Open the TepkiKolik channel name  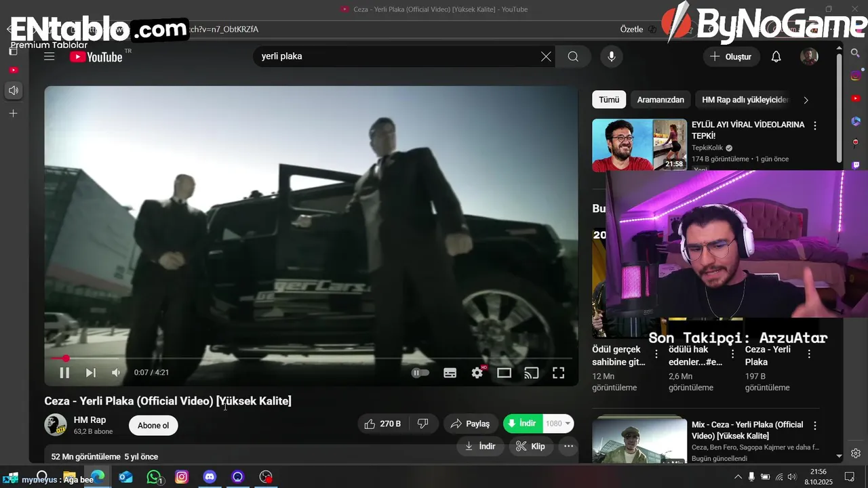click(x=707, y=148)
